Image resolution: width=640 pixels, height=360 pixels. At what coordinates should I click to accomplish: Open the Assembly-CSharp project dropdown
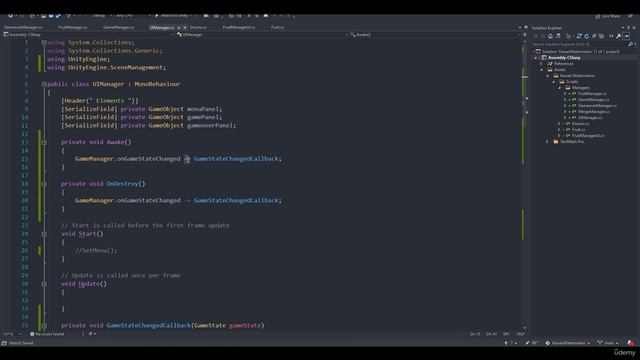point(89,35)
